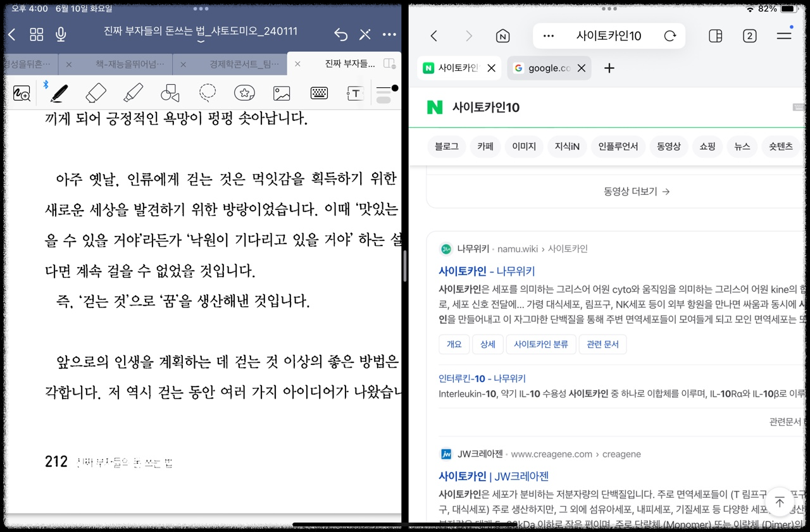The width and height of the screenshot is (810, 532).
Task: Activate the lasso selection tool
Action: (207, 93)
